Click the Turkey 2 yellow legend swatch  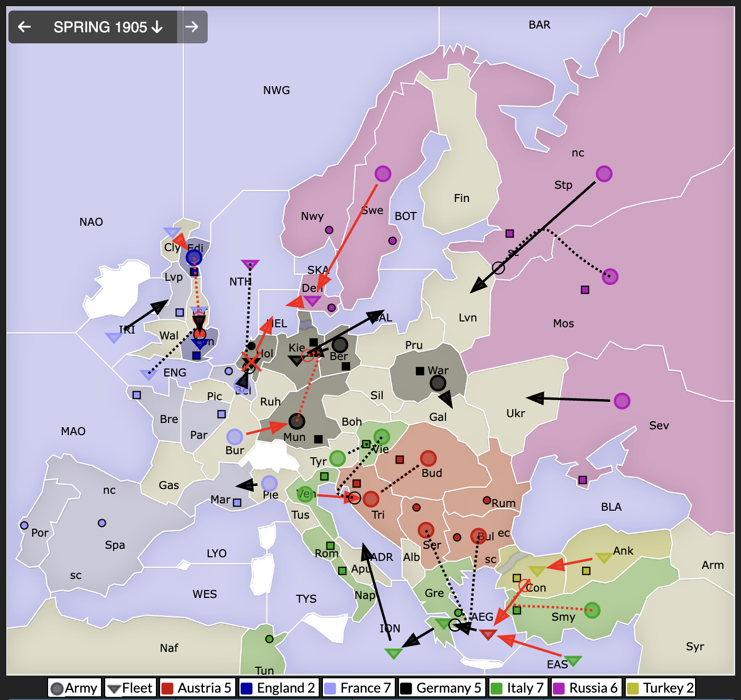[x=633, y=688]
